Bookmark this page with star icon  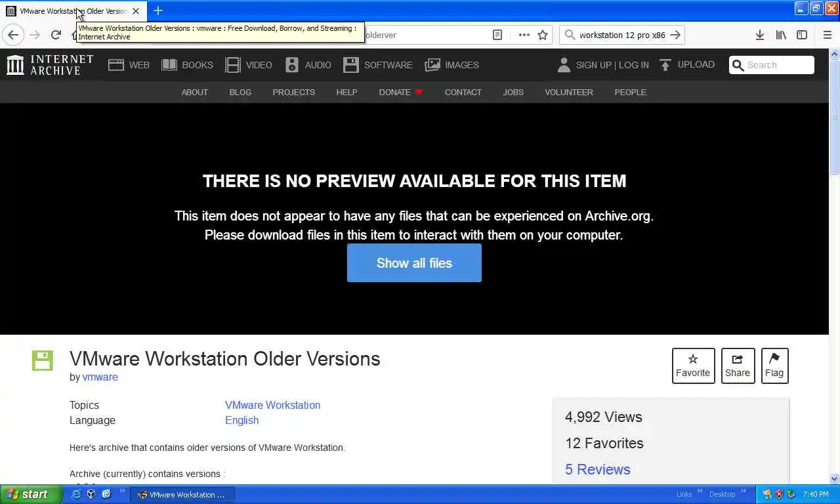(543, 35)
